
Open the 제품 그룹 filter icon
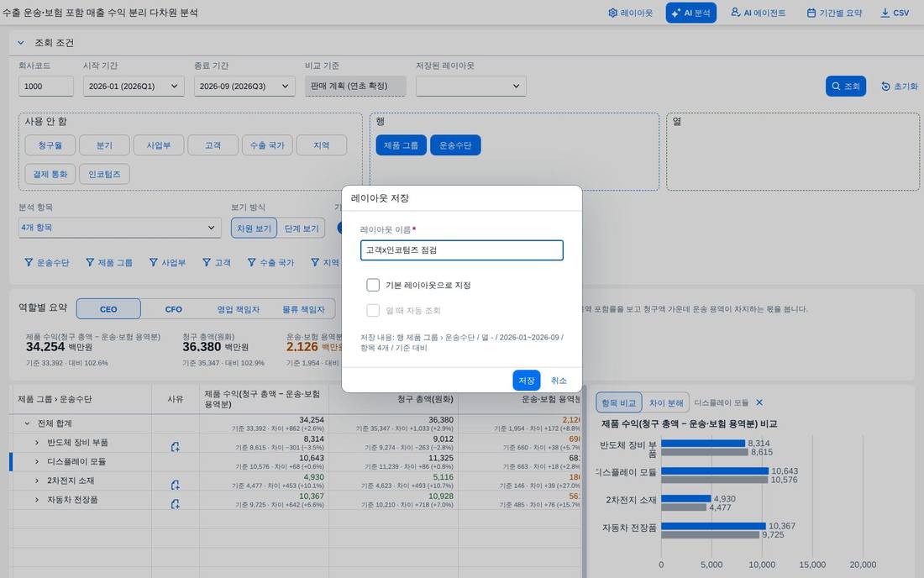[90, 262]
